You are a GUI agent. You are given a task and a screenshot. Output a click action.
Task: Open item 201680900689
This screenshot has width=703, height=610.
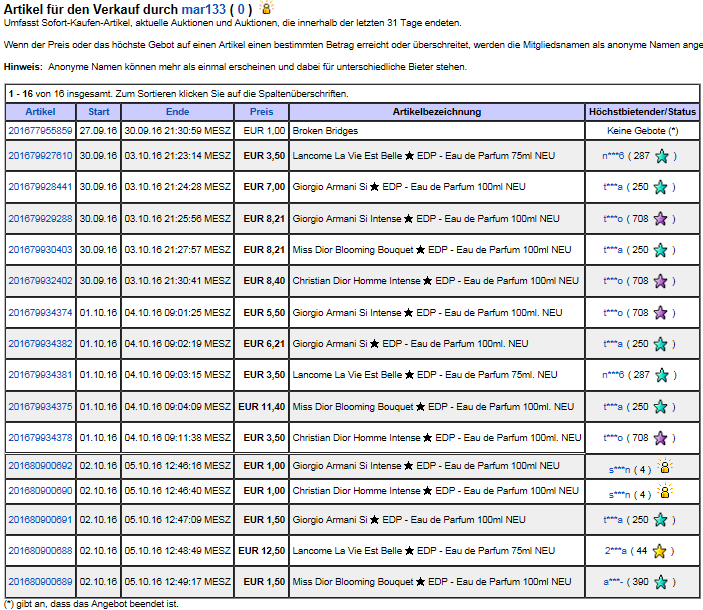coord(40,581)
